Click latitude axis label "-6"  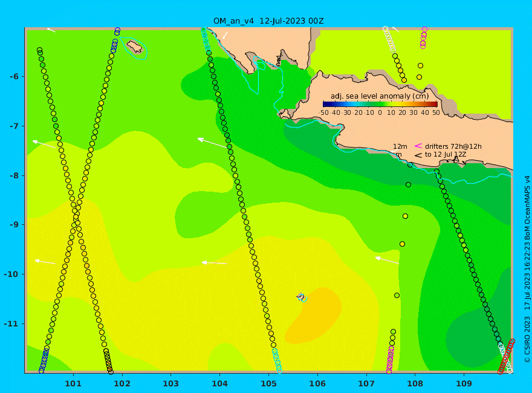pyautogui.click(x=15, y=77)
